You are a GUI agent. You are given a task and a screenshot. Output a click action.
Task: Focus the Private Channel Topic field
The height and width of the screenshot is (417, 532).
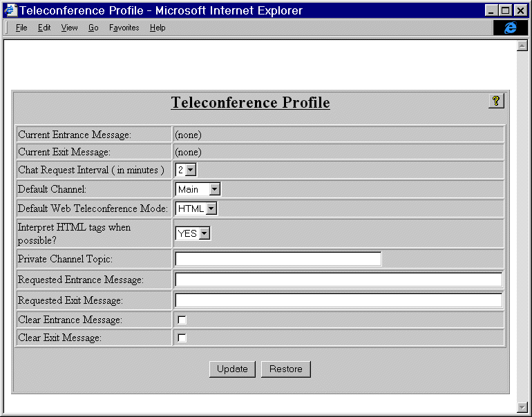point(278,259)
